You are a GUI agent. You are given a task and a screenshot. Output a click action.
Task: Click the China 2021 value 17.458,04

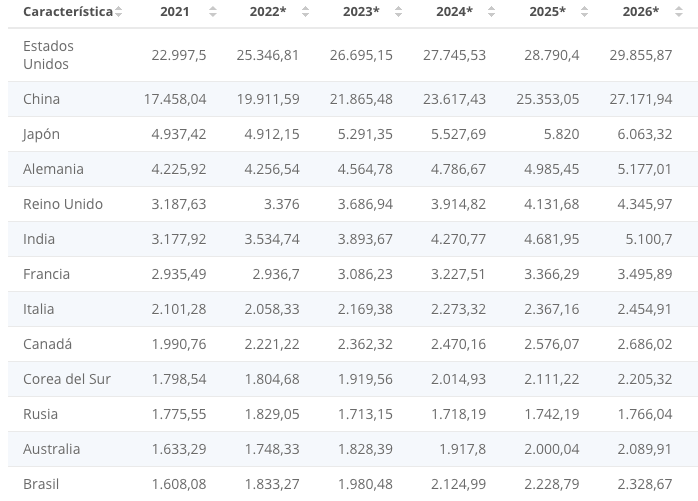(x=175, y=99)
